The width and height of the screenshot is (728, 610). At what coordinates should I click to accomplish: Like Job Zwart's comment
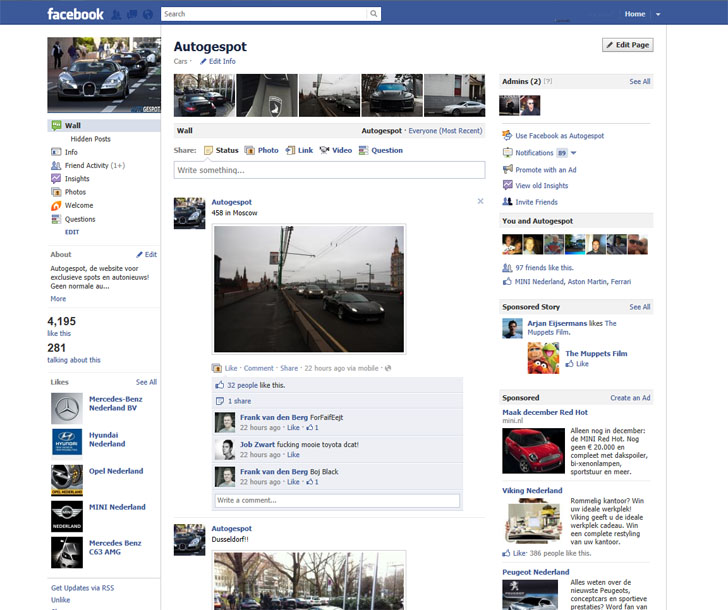pos(293,454)
